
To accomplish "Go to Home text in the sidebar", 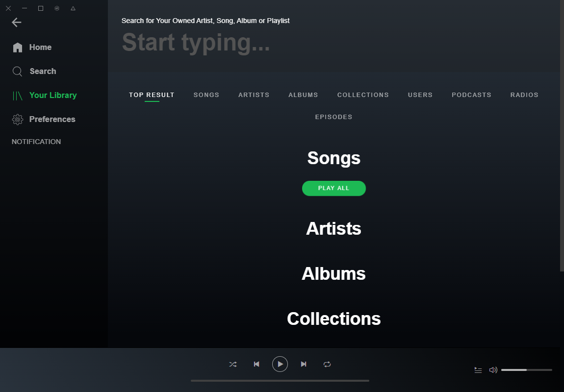I will point(40,48).
